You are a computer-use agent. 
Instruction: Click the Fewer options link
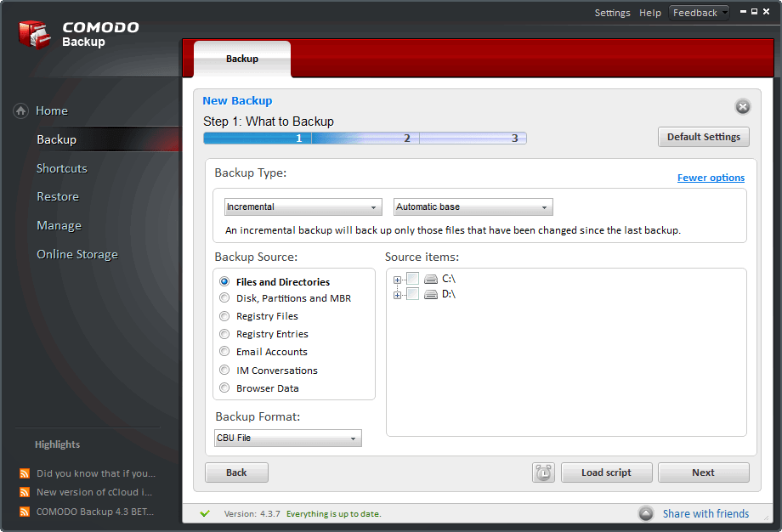coord(711,178)
